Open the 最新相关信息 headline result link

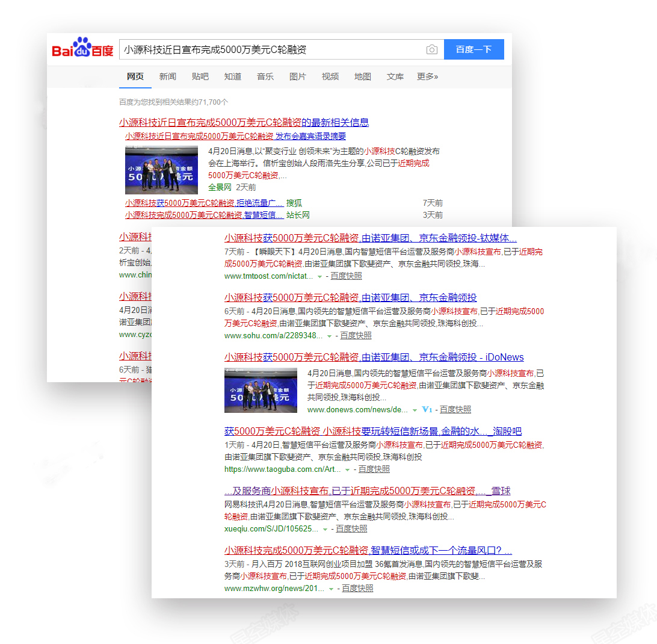pyautogui.click(x=244, y=122)
